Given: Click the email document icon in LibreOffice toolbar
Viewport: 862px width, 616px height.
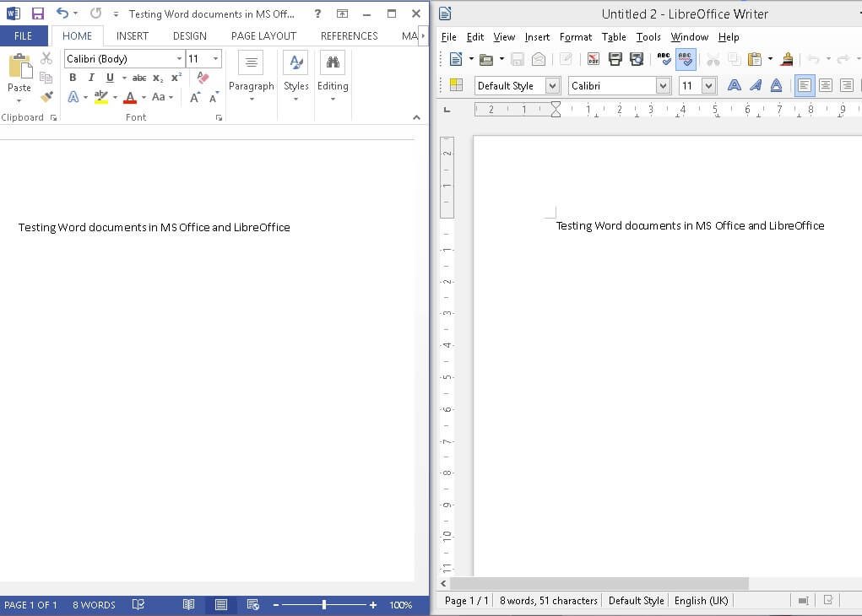Looking at the screenshot, I should coord(539,59).
